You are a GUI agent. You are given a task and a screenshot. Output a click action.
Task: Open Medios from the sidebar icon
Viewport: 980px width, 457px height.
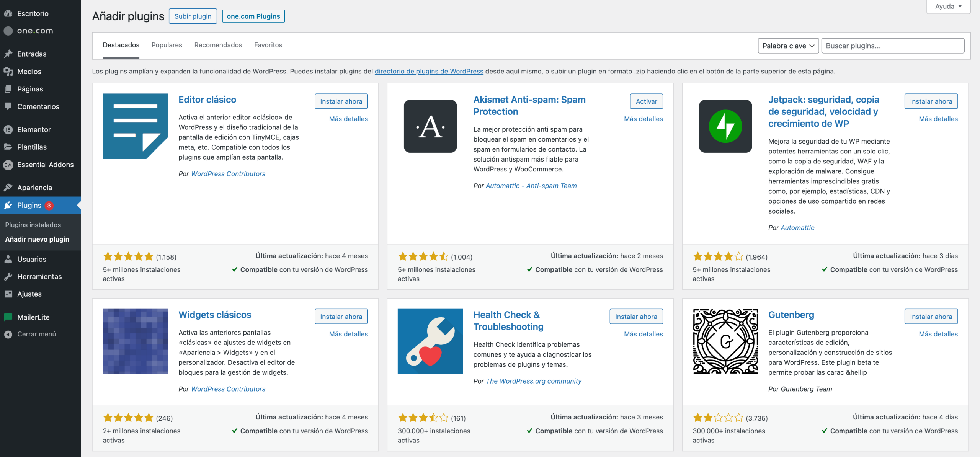click(x=9, y=71)
